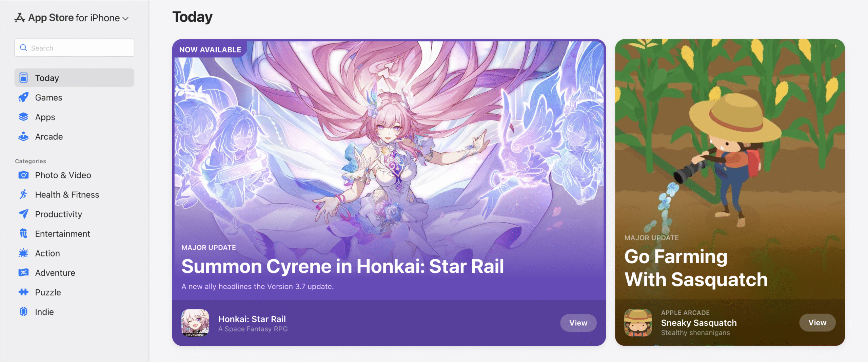This screenshot has height=362, width=868.
Task: Select the Today sidebar item
Action: 74,78
